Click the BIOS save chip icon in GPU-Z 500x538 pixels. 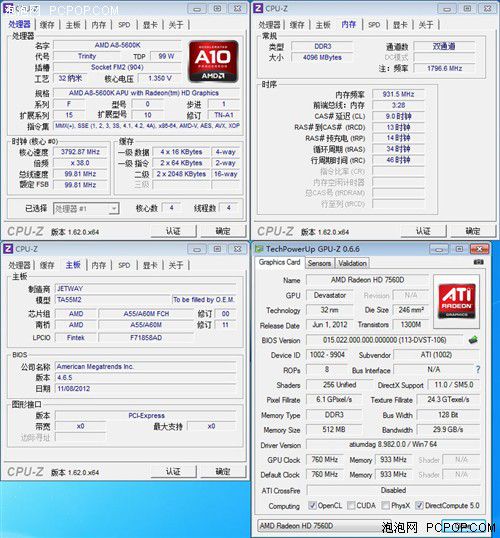[x=473, y=340]
